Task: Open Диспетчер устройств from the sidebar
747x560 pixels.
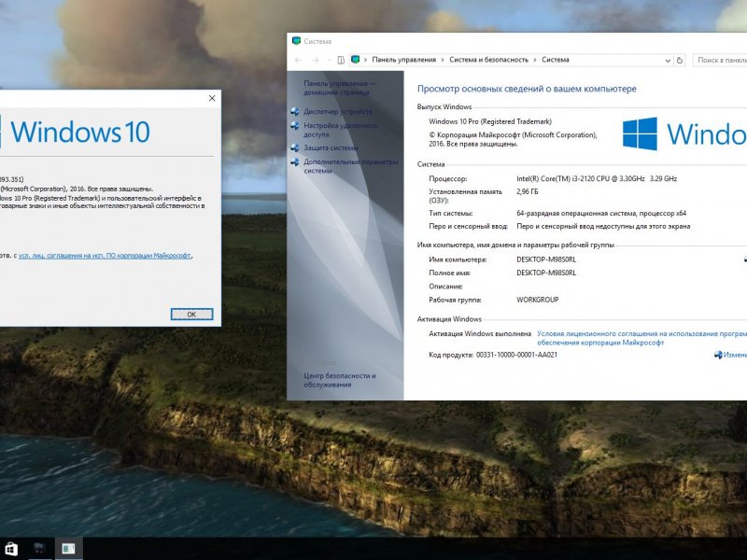Action: [x=338, y=111]
